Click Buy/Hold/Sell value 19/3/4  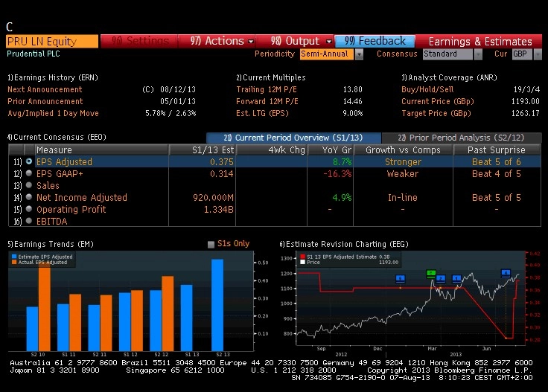(526, 89)
